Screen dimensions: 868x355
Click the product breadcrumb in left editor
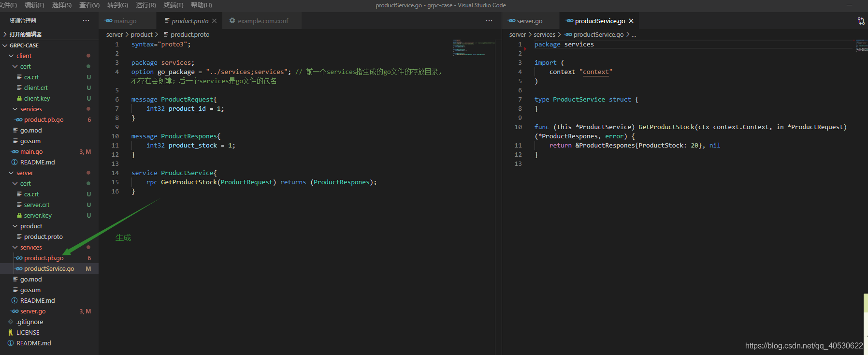[142, 34]
